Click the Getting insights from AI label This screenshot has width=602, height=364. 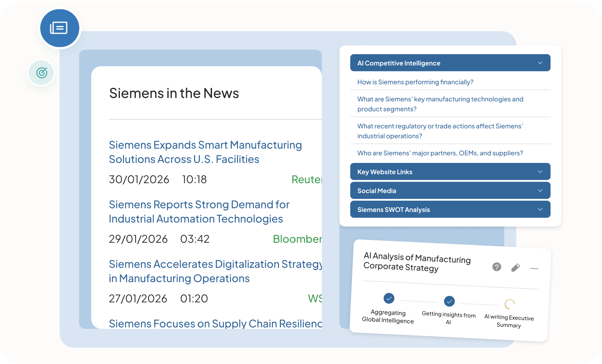[449, 318]
